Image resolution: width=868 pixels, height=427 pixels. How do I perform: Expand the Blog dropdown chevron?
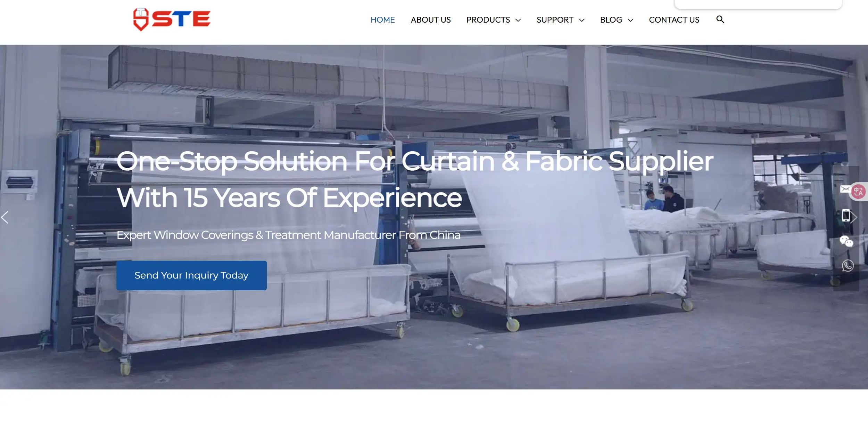630,20
